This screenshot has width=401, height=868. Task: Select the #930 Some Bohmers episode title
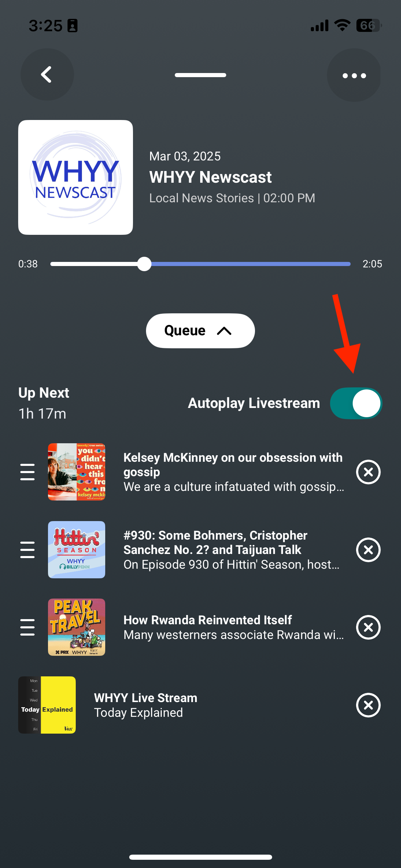click(215, 542)
